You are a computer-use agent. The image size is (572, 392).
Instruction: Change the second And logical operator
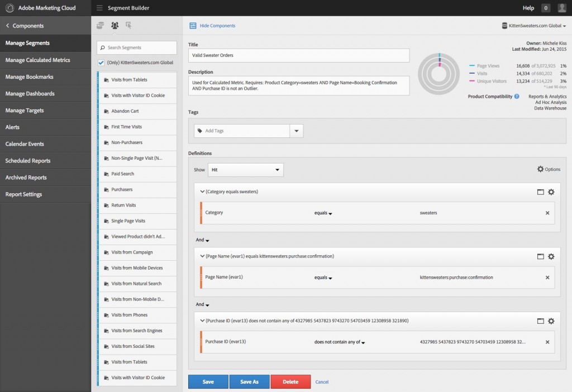point(202,304)
